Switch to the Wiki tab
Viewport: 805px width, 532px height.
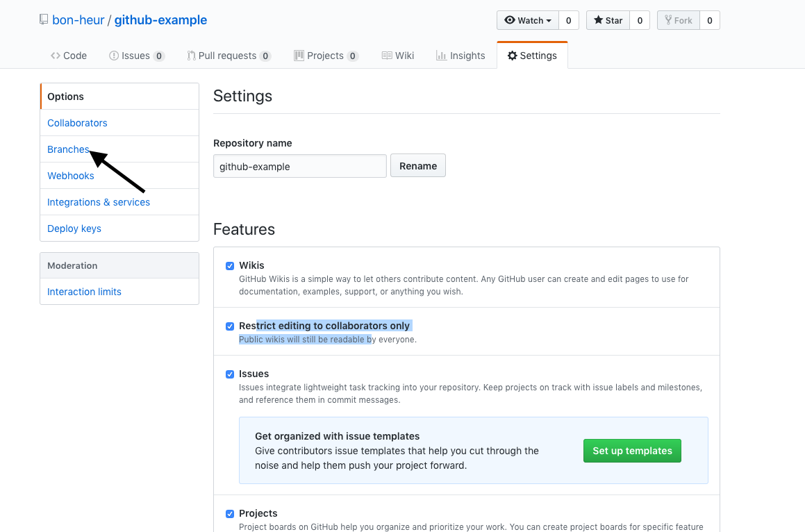[x=404, y=55]
